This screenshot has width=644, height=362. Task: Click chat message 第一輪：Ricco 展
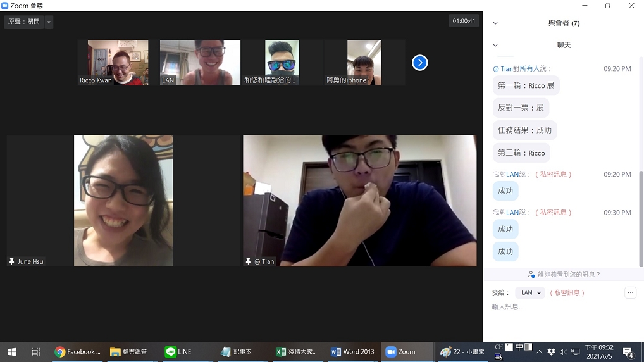pyautogui.click(x=526, y=85)
